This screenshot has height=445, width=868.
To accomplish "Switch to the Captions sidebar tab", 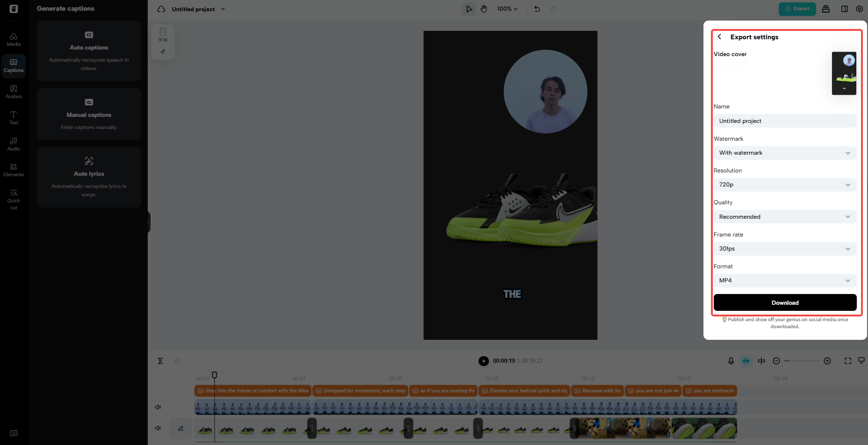I will point(14,65).
